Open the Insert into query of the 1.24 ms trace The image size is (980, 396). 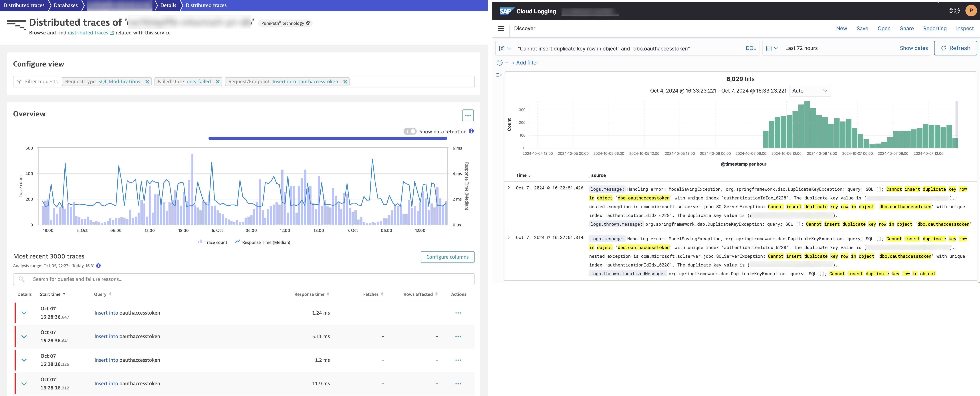(127, 313)
